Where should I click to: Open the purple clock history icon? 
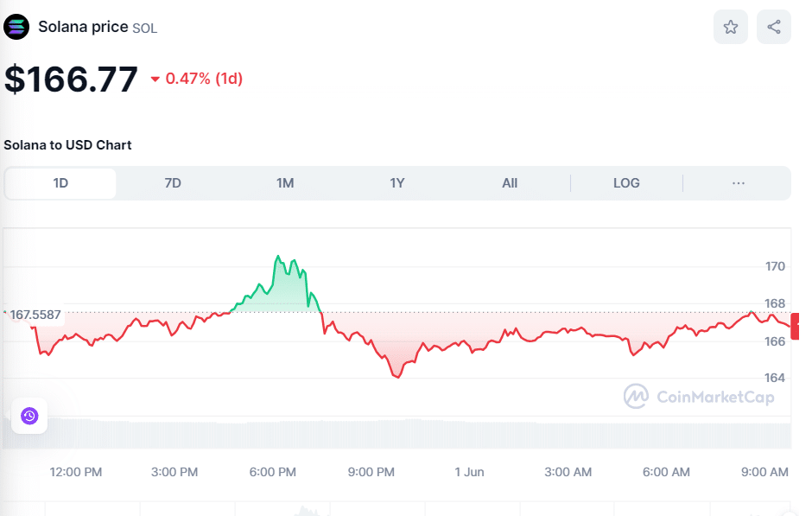coord(29,416)
